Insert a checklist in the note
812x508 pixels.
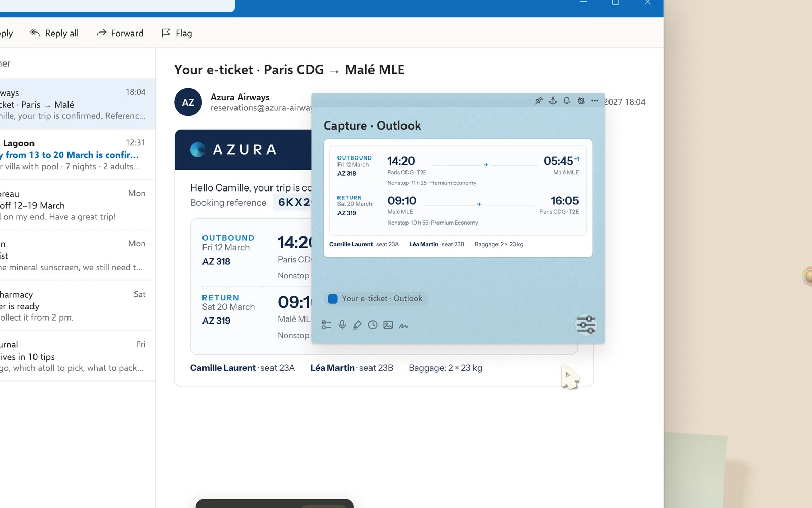coord(326,325)
